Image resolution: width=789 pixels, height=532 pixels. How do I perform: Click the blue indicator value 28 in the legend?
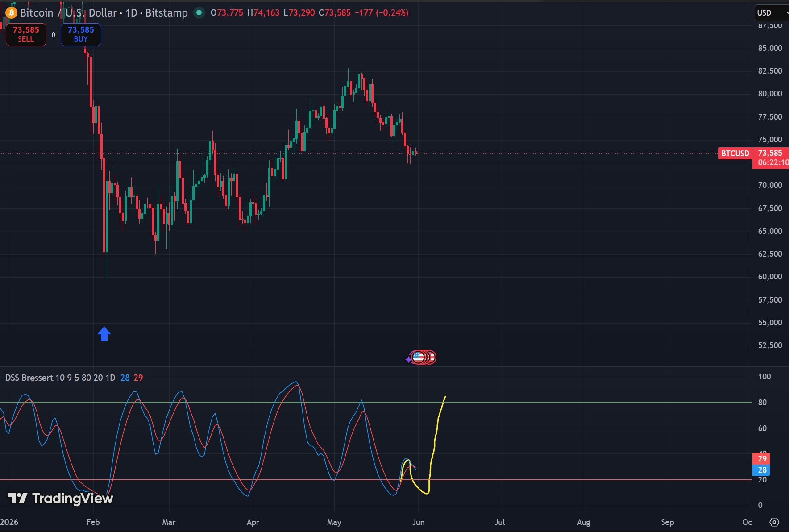(x=125, y=378)
